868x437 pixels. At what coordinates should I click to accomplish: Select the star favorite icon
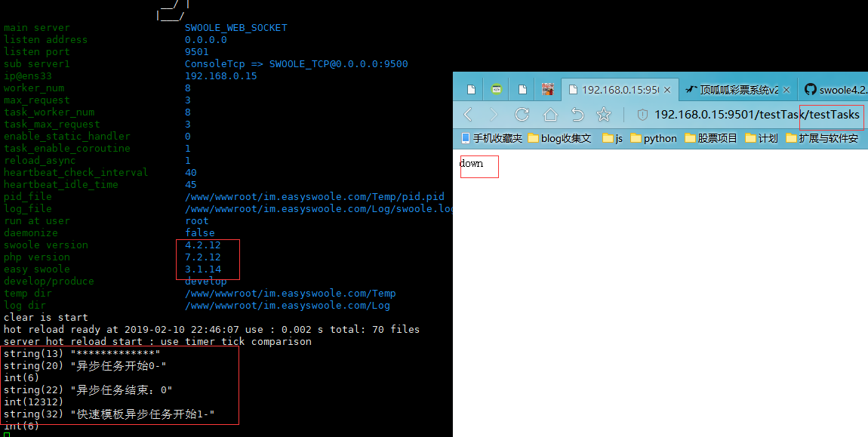tap(604, 114)
